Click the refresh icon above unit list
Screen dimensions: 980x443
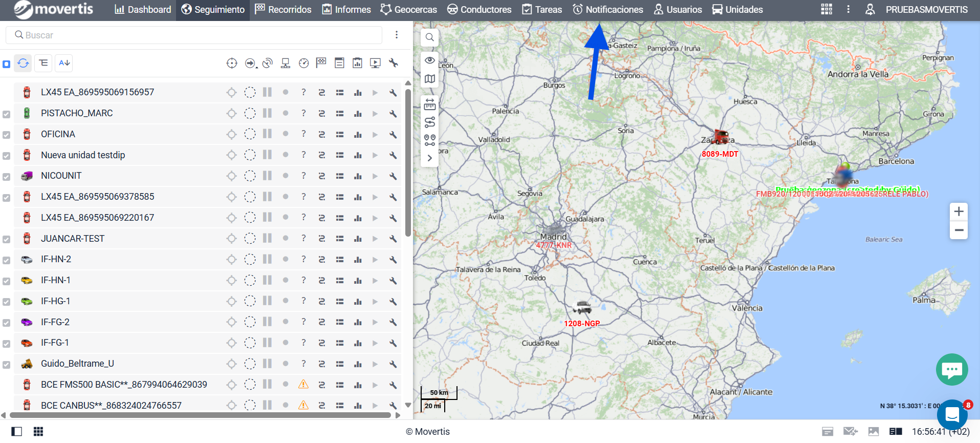point(23,63)
